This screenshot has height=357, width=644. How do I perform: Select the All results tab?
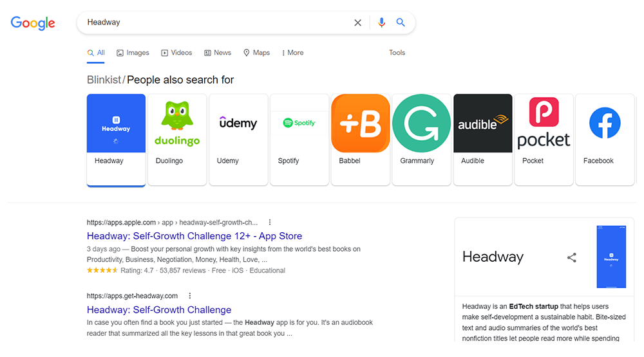tap(96, 53)
